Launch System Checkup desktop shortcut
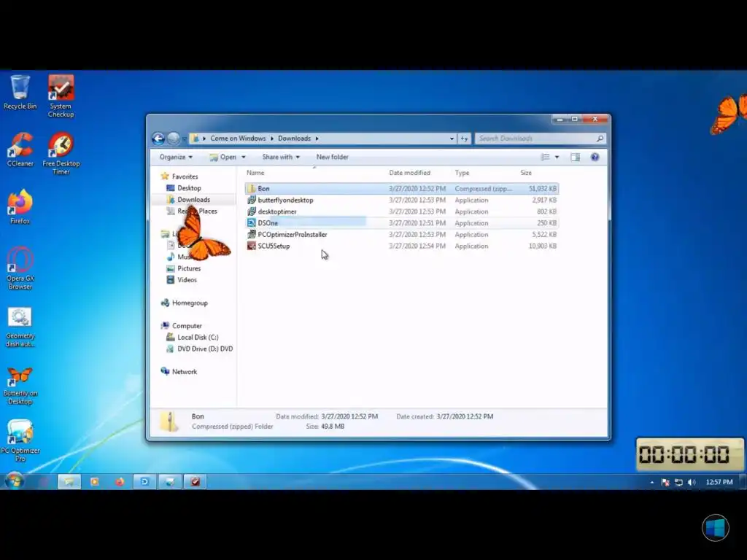The image size is (747, 560). (61, 96)
